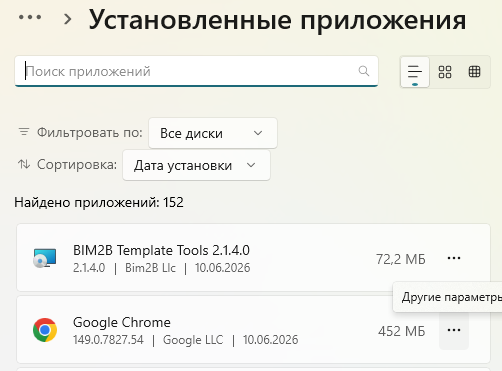The image size is (502, 371).
Task: Click the Google Chrome app icon
Action: [x=45, y=330]
